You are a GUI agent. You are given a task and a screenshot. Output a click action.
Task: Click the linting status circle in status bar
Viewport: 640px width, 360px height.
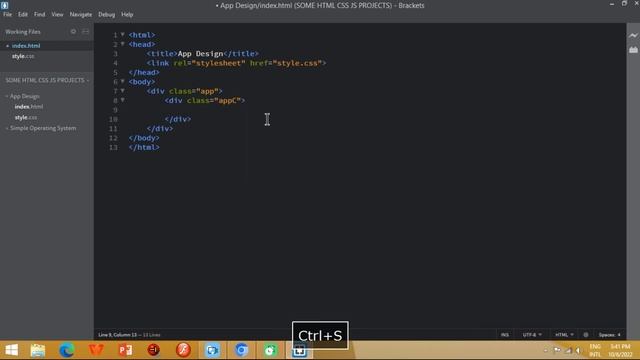(586, 335)
